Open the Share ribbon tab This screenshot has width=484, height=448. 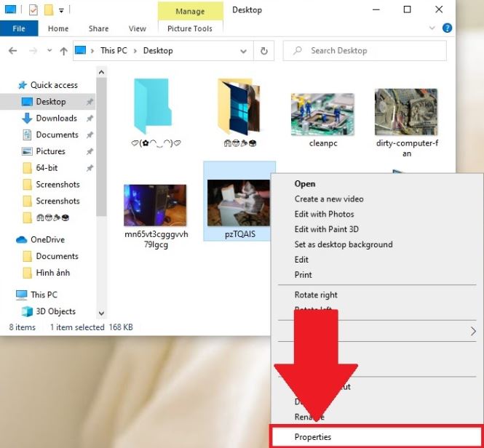98,28
